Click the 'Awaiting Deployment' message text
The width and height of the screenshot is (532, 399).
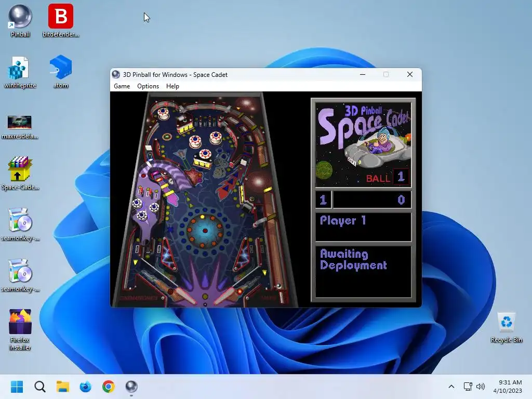[353, 260]
